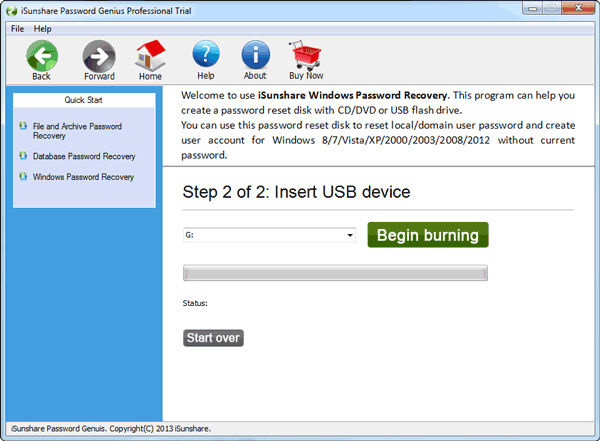
Task: Click the green Back arrow icon
Action: tap(42, 56)
